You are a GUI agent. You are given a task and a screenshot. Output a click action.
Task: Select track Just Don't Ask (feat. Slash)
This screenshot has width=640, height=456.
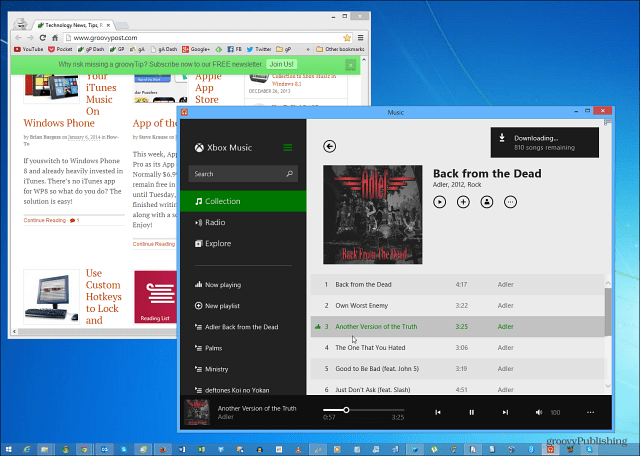pyautogui.click(x=457, y=389)
